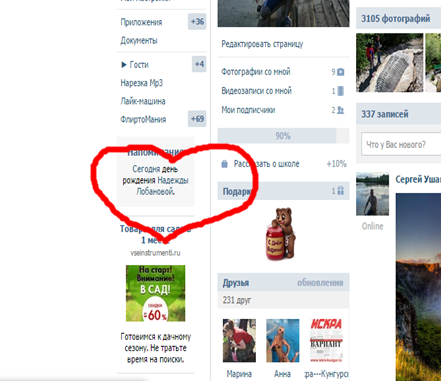Click the В САД! 60% ad banner
441x381 pixels.
tap(155, 293)
